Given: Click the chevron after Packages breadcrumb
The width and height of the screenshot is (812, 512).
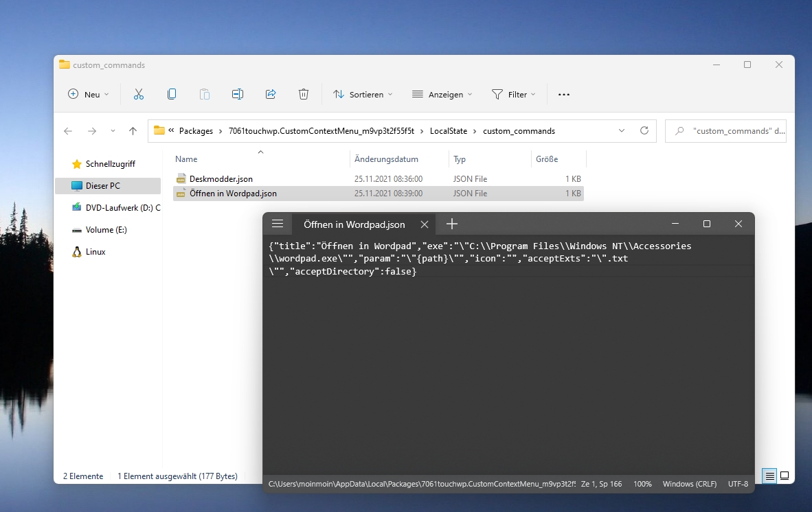Looking at the screenshot, I should pyautogui.click(x=221, y=131).
